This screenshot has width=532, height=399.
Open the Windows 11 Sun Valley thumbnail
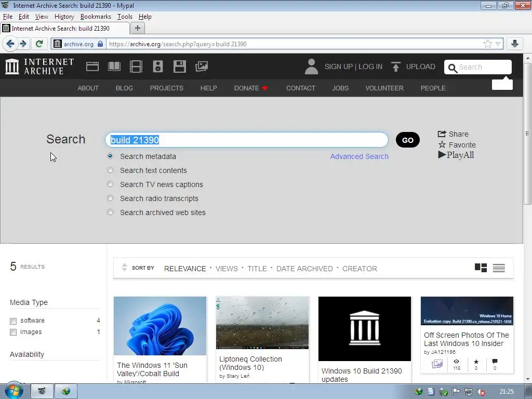(160, 326)
